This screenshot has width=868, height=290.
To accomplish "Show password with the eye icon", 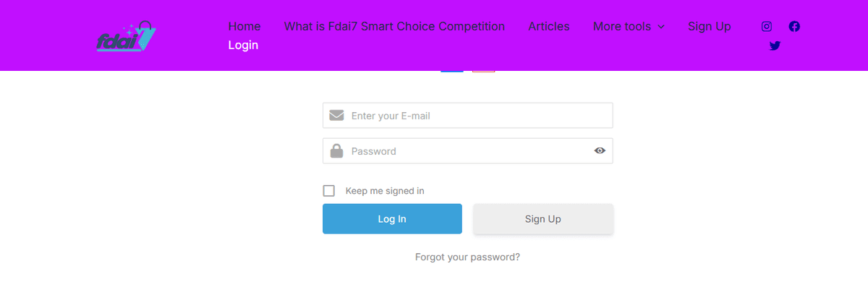I will [x=600, y=151].
